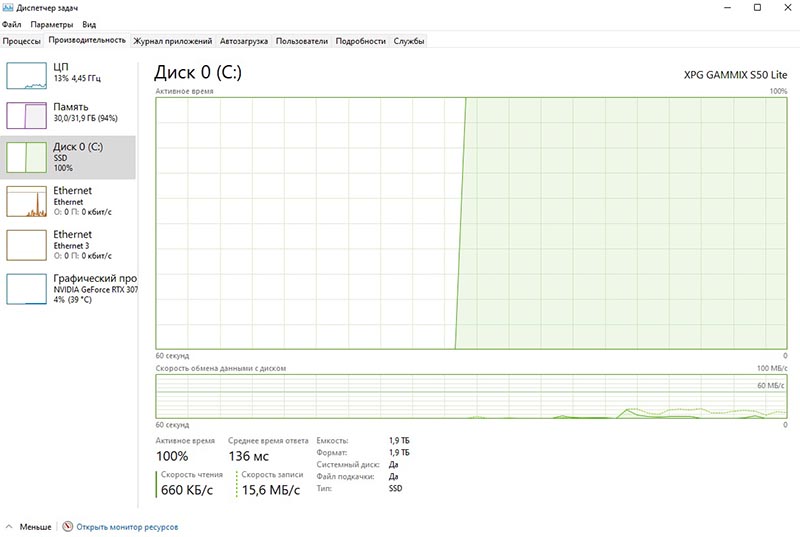Open the Службы tab
The height and width of the screenshot is (537, 800).
tap(409, 41)
